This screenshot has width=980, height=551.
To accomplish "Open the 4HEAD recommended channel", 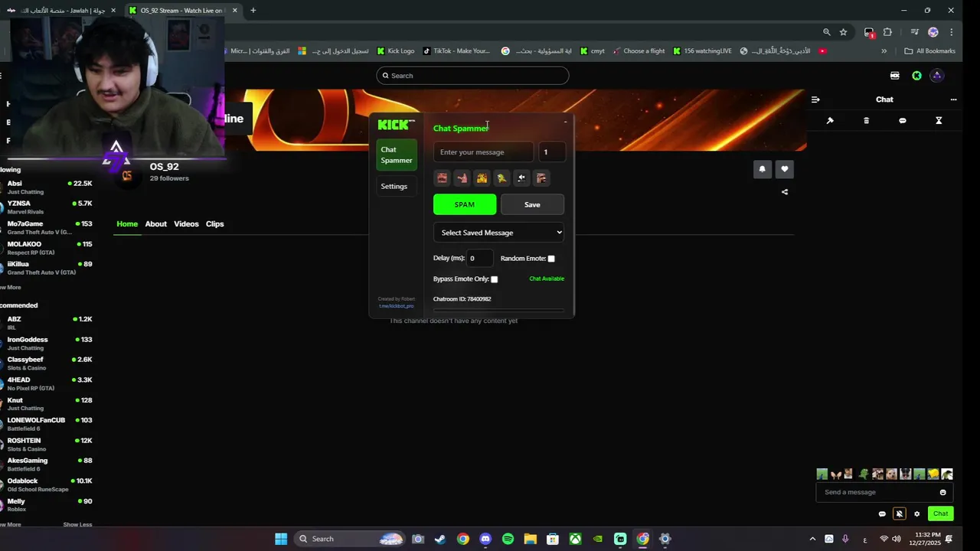I will pyautogui.click(x=46, y=383).
